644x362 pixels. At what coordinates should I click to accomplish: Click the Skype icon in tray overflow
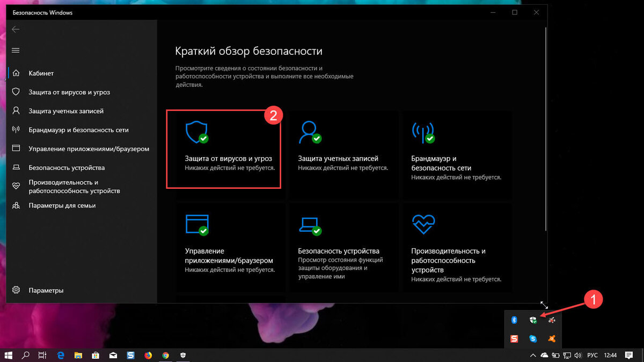[x=533, y=339]
